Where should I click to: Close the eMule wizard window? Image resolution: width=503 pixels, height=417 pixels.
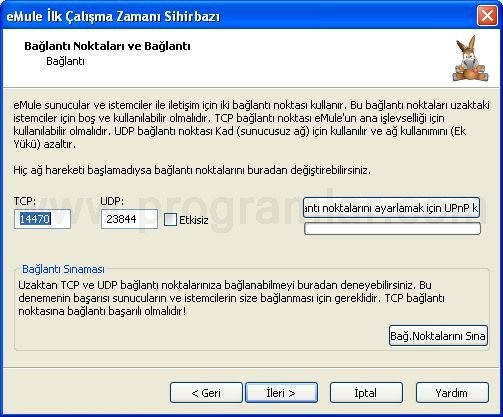coord(487,16)
